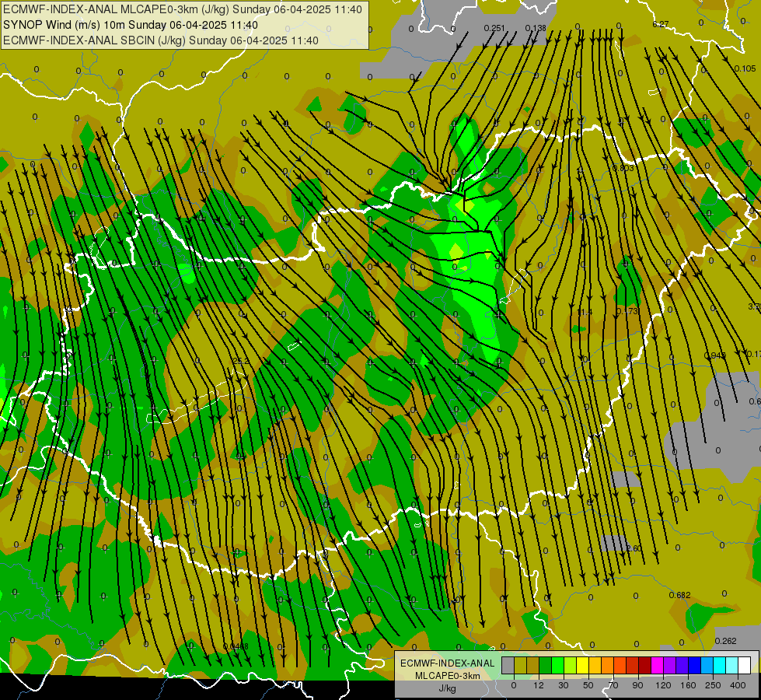Image resolution: width=761 pixels, height=700 pixels.
Task: Click the map value 0.251
Action: [494, 28]
